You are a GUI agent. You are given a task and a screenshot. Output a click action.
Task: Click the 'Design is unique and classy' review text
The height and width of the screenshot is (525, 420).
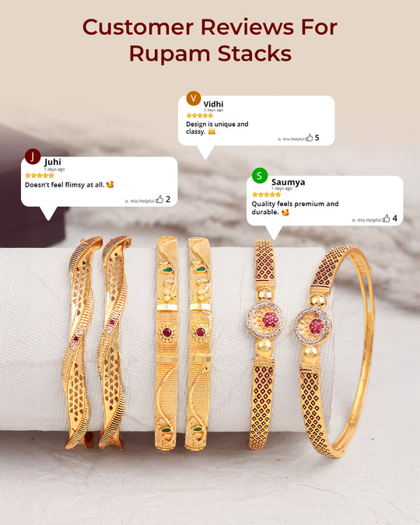click(217, 128)
